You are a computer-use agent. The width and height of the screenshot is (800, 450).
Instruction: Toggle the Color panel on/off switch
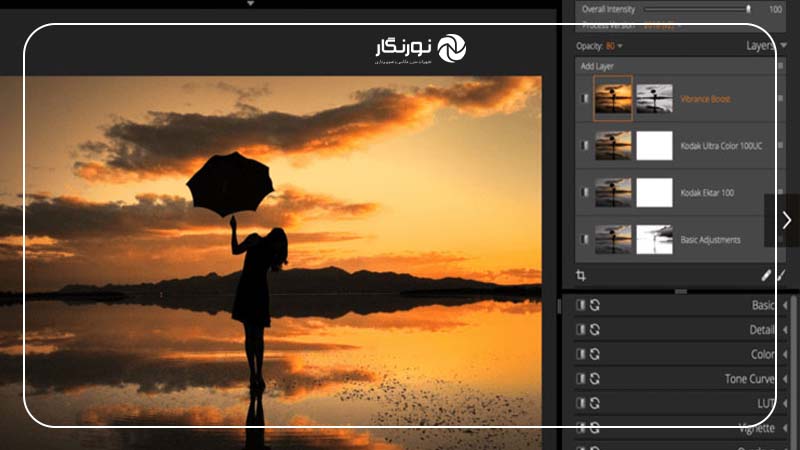[x=581, y=354]
